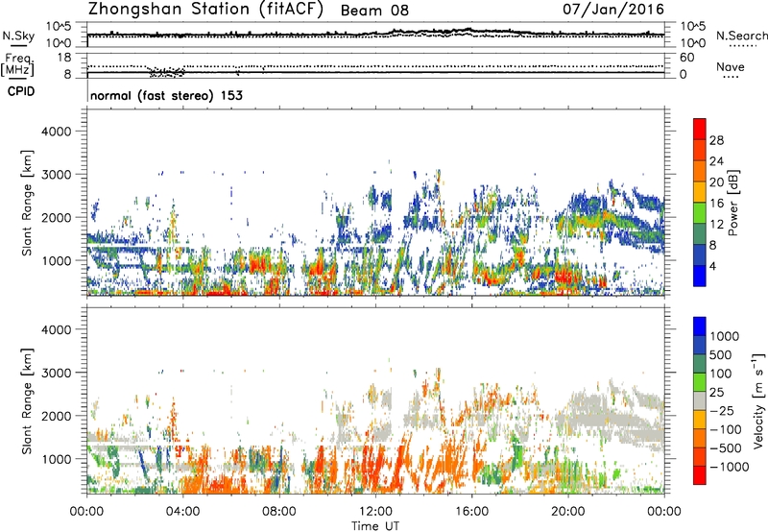
Task: Click the 04:00 time tick label
Action: click(182, 512)
